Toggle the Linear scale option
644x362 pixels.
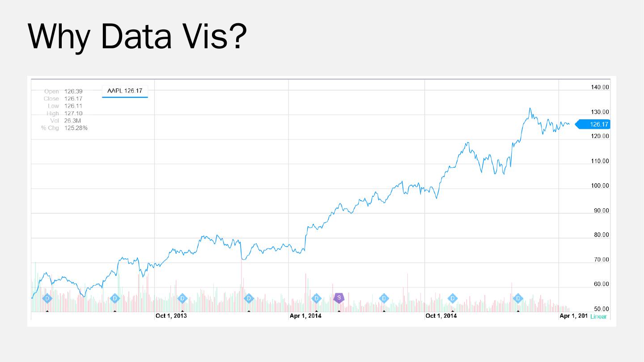pyautogui.click(x=598, y=316)
